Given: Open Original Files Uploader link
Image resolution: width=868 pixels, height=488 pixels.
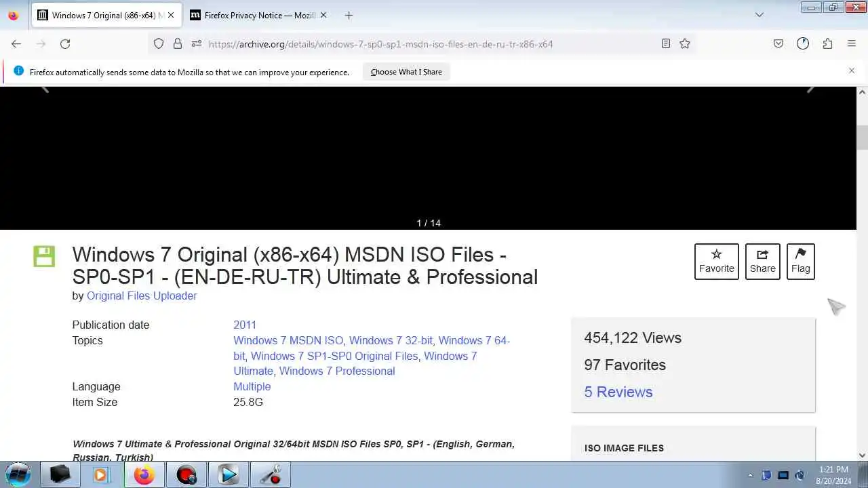Looking at the screenshot, I should (142, 296).
